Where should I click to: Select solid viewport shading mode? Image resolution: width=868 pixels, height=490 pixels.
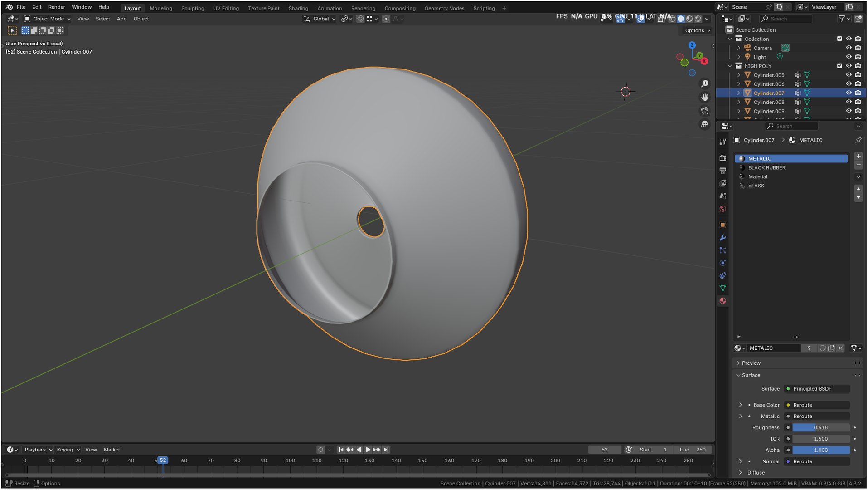tap(680, 19)
